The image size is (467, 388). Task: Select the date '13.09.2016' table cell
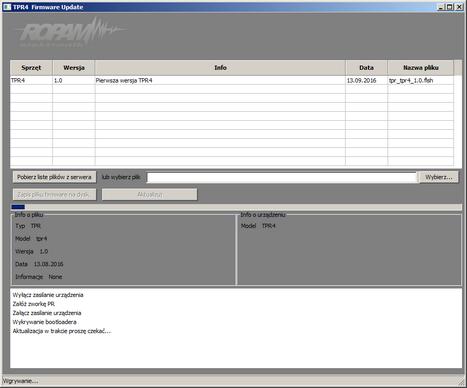pyautogui.click(x=367, y=80)
